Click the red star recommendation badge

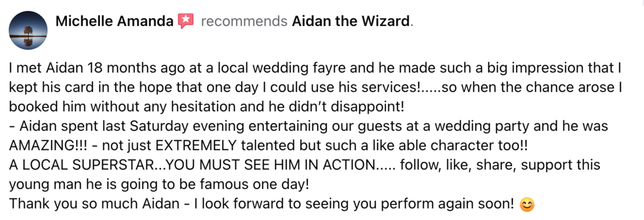[x=186, y=21]
